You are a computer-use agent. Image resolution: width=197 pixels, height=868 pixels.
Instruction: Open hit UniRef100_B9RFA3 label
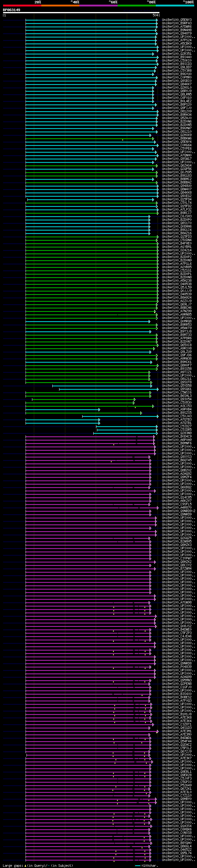click(x=177, y=23)
